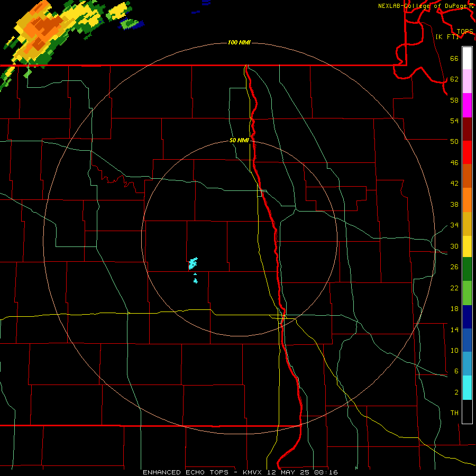
Task: Click the orange 38 kft legend swatch
Action: click(x=467, y=200)
